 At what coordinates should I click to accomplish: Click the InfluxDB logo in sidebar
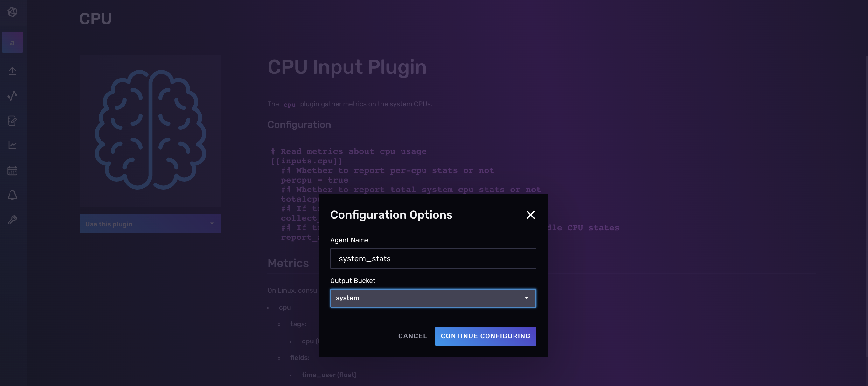(x=12, y=12)
